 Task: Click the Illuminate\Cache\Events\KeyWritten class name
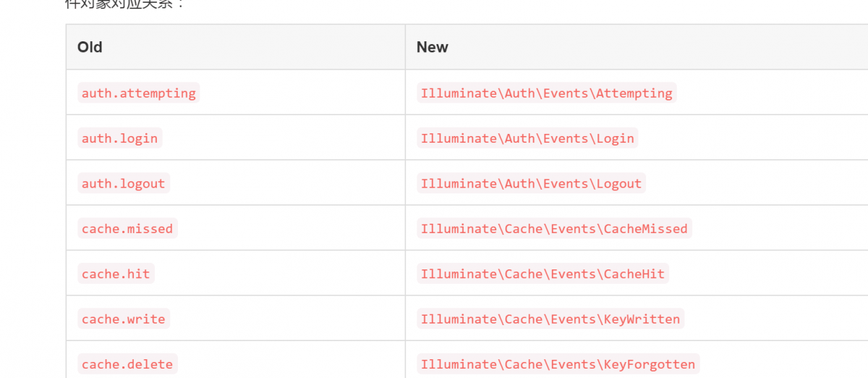[x=550, y=319]
